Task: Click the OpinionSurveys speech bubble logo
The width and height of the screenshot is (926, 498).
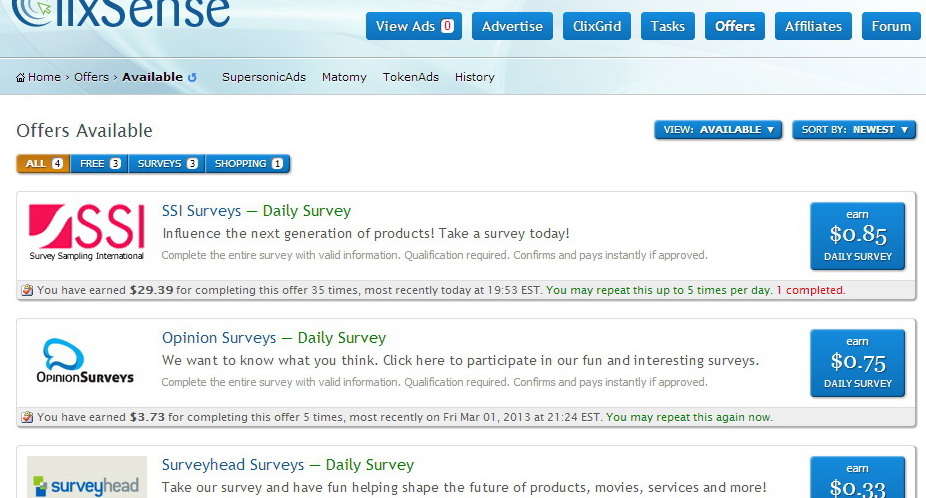Action: [x=85, y=361]
